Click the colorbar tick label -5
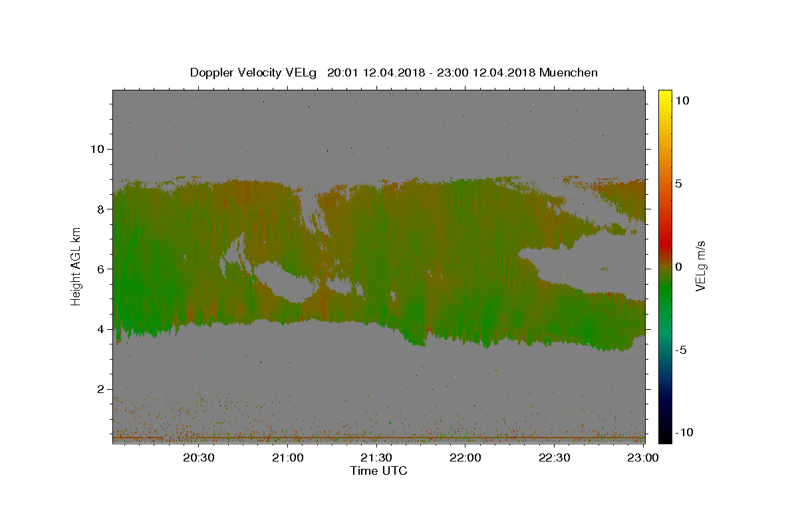This screenshot has width=798, height=532. pyautogui.click(x=681, y=350)
